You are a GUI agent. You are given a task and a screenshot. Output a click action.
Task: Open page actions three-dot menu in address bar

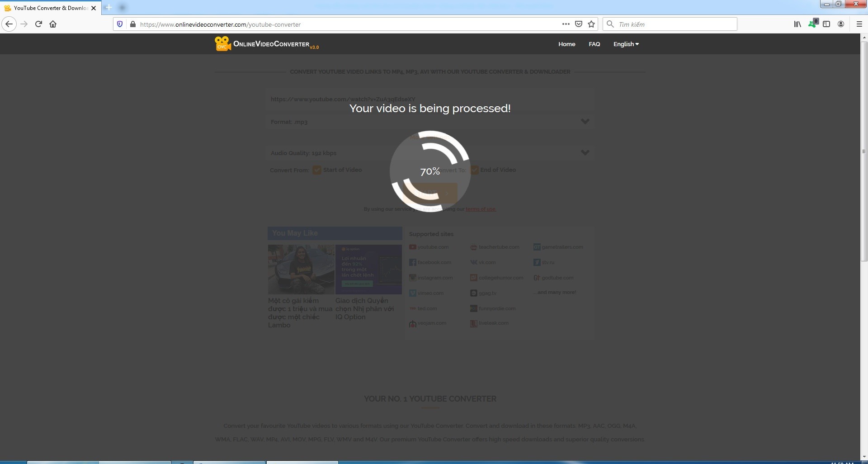[566, 24]
